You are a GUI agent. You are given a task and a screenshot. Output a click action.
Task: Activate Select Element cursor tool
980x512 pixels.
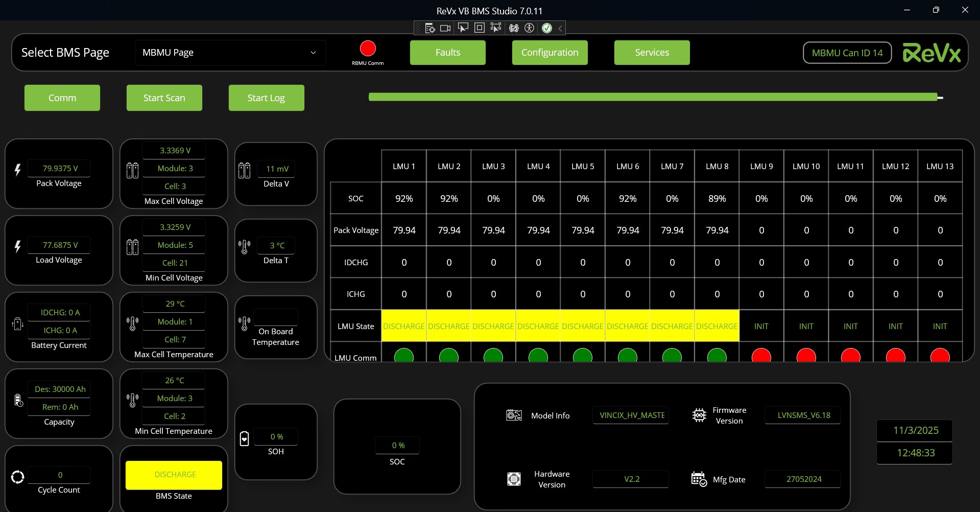[463, 28]
